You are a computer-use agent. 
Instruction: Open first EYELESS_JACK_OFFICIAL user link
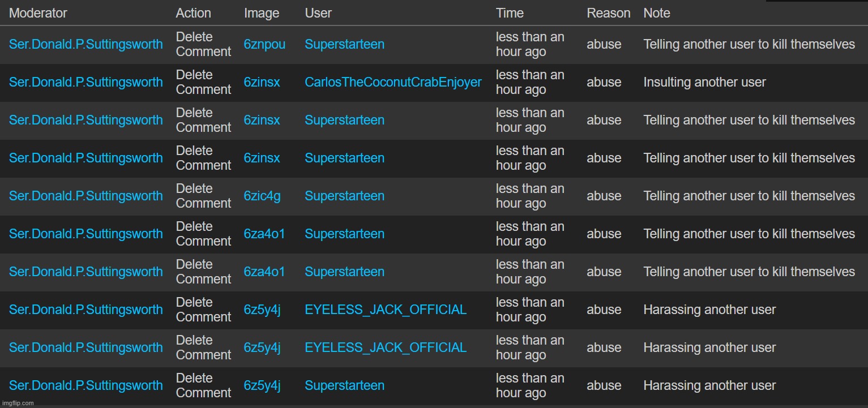click(386, 310)
